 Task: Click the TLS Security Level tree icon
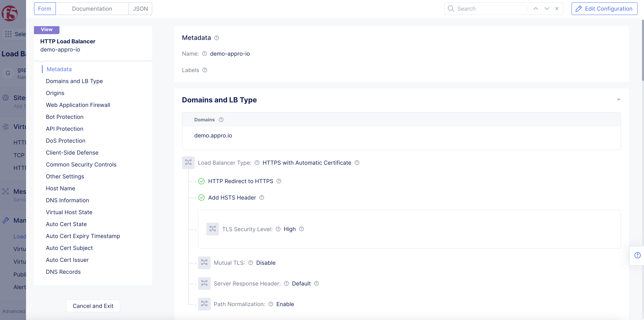coord(212,229)
